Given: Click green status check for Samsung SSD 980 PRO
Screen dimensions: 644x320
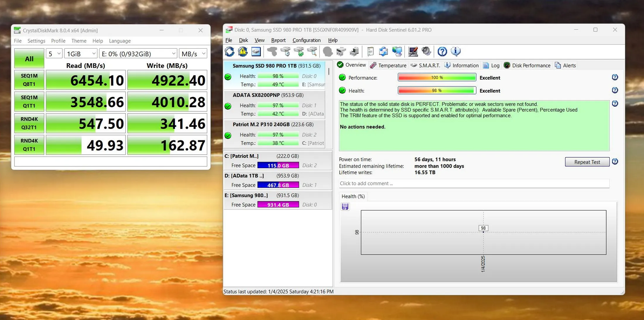Looking at the screenshot, I should coord(228,77).
